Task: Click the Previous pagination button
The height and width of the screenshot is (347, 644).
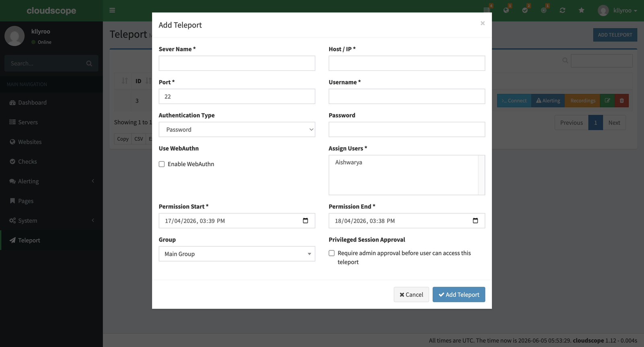Action: 571,123
